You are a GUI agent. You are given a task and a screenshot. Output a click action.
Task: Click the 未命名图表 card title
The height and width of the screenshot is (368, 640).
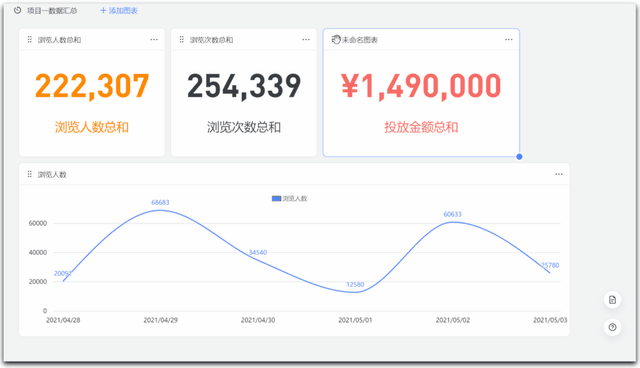coord(360,40)
